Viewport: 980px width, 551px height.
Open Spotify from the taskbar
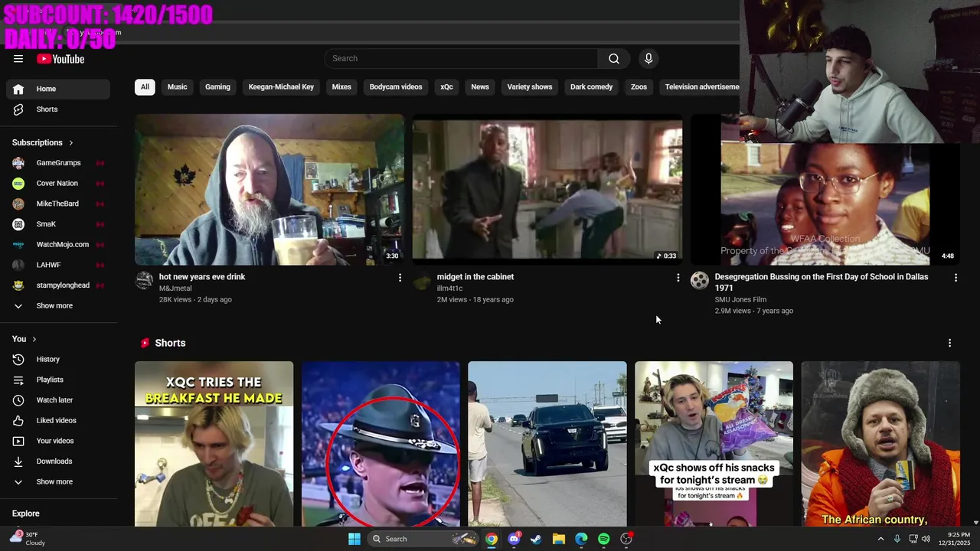point(604,539)
